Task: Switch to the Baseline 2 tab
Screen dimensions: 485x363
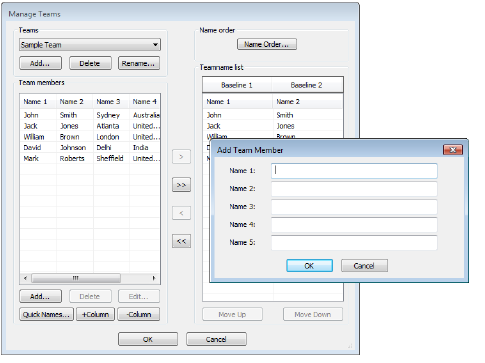Action: coord(306,85)
